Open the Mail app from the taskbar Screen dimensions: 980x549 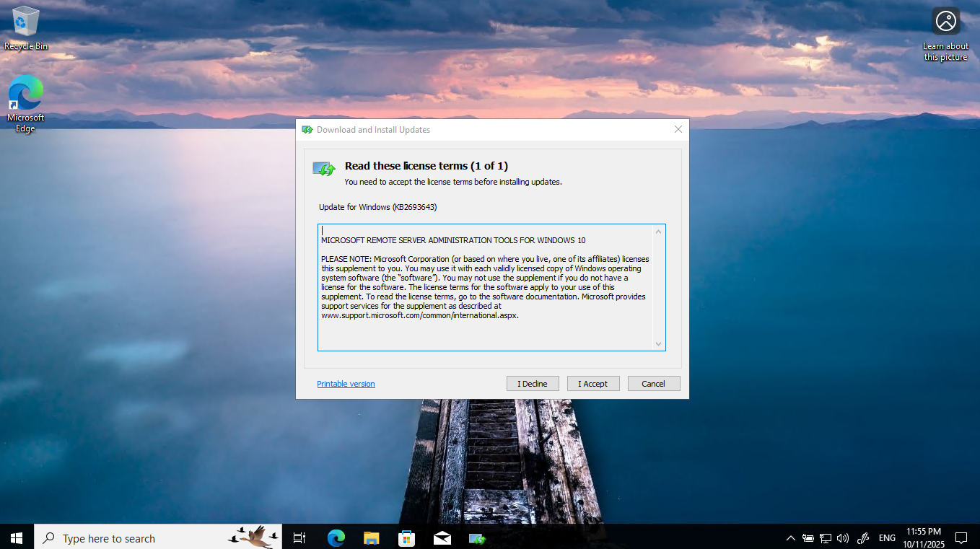point(442,537)
